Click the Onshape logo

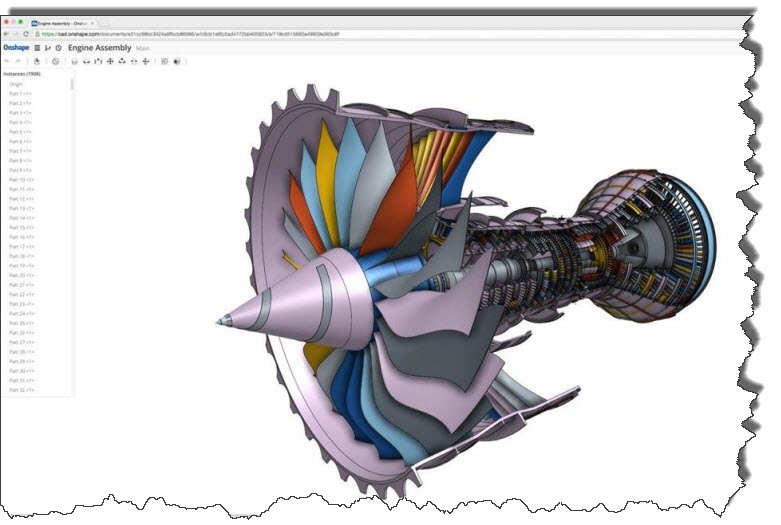click(15, 47)
